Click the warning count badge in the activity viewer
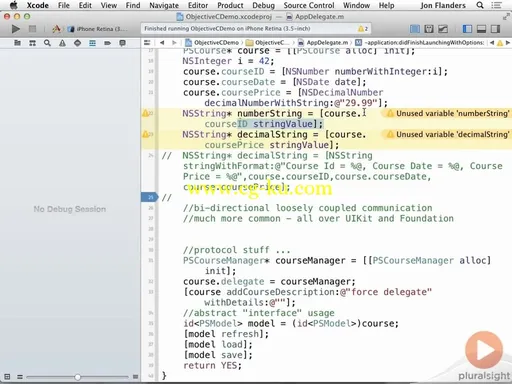This screenshot has width=512, height=384. click(363, 29)
